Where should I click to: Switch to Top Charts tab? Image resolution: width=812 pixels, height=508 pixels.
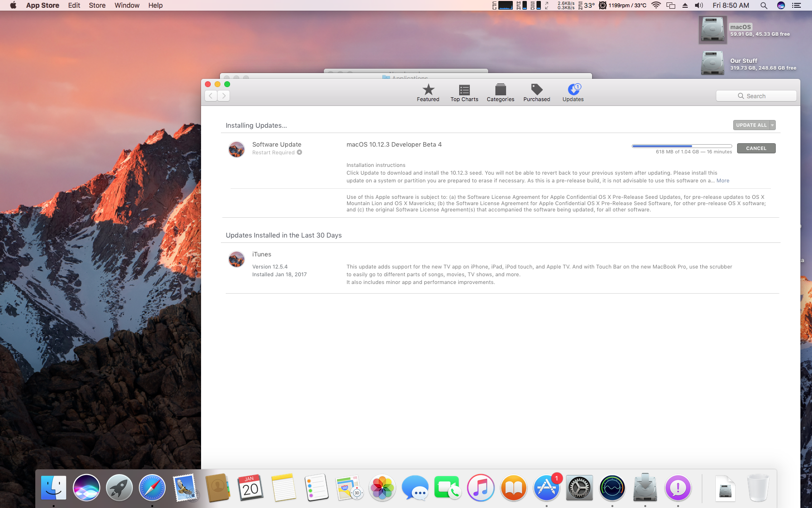(x=464, y=93)
